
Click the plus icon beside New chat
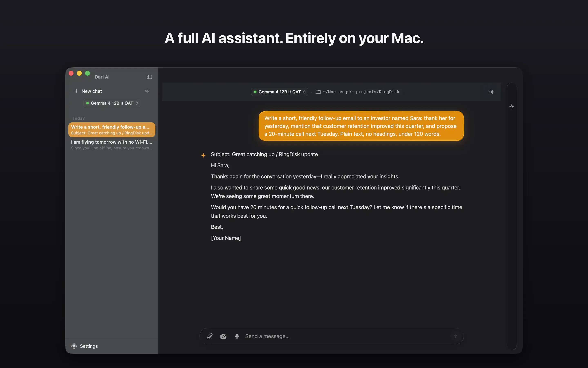point(76,91)
